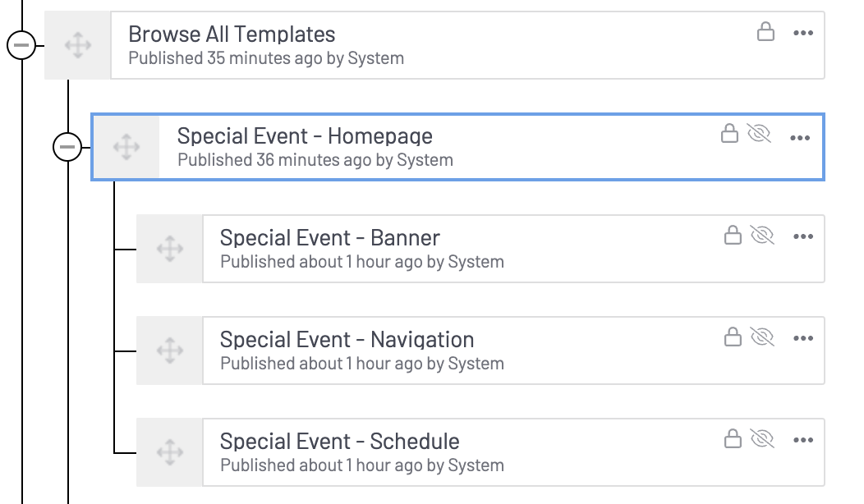
Task: Toggle hidden-eye icon on Special Event - Schedule
Action: [x=762, y=439]
